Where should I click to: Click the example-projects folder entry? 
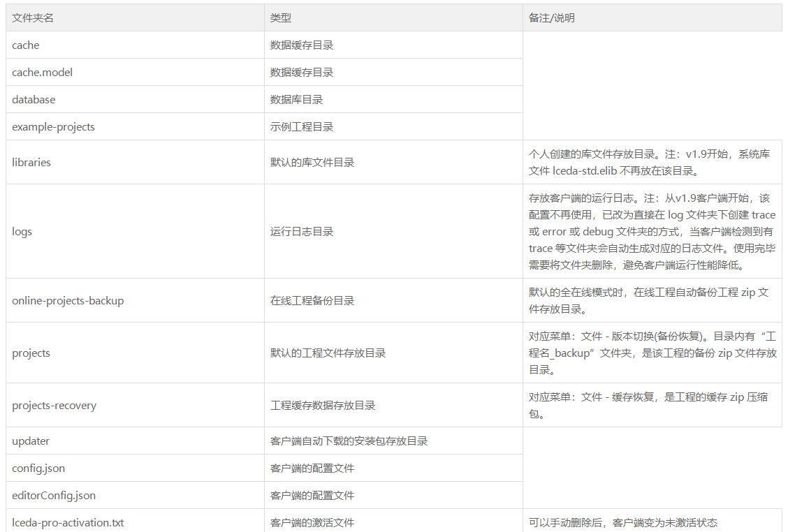(53, 126)
